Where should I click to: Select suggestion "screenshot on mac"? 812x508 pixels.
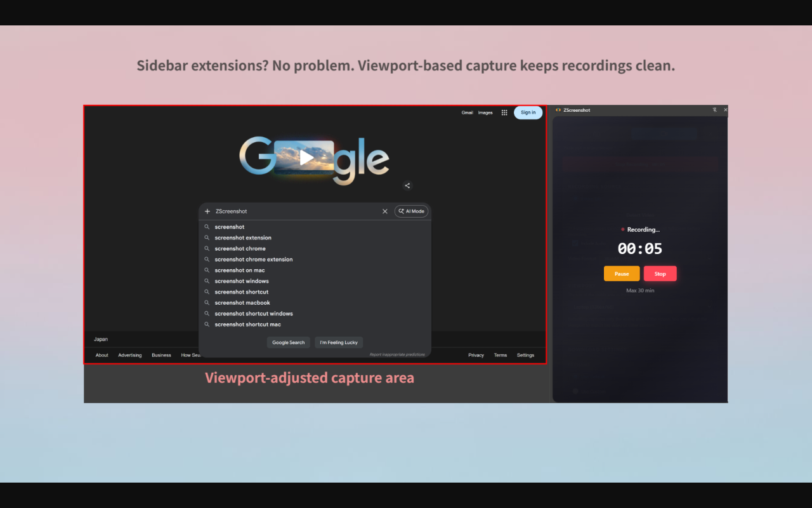315,270
